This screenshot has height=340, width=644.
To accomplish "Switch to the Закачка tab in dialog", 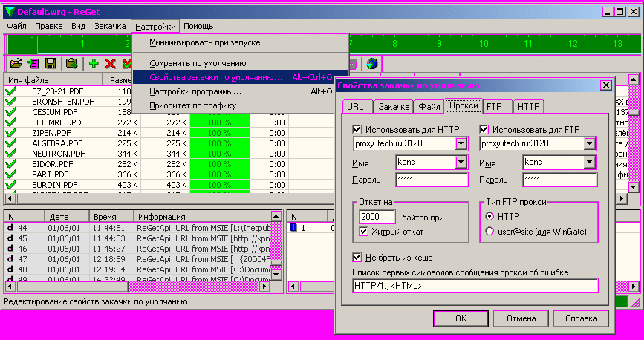I will point(394,107).
